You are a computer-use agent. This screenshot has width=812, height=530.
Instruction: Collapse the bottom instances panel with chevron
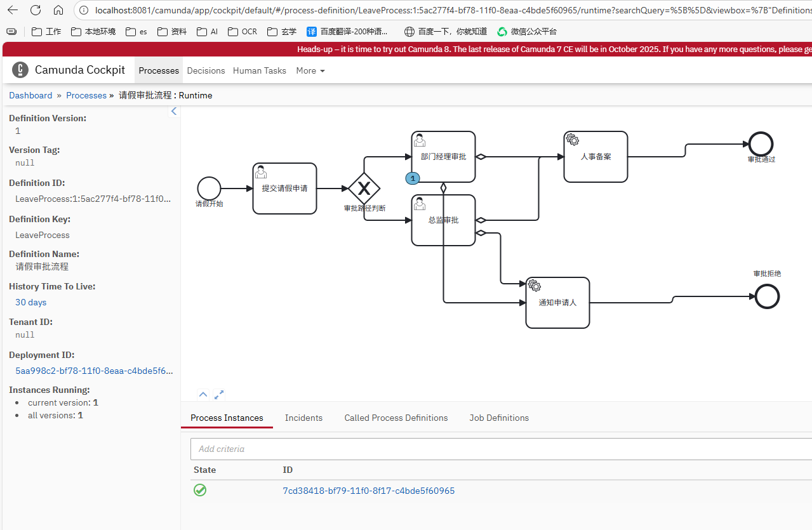203,395
